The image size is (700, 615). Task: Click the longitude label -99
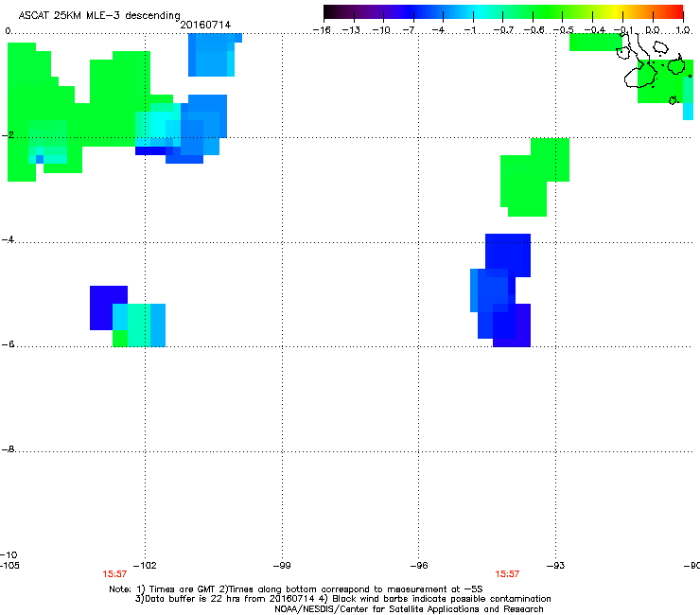point(282,566)
